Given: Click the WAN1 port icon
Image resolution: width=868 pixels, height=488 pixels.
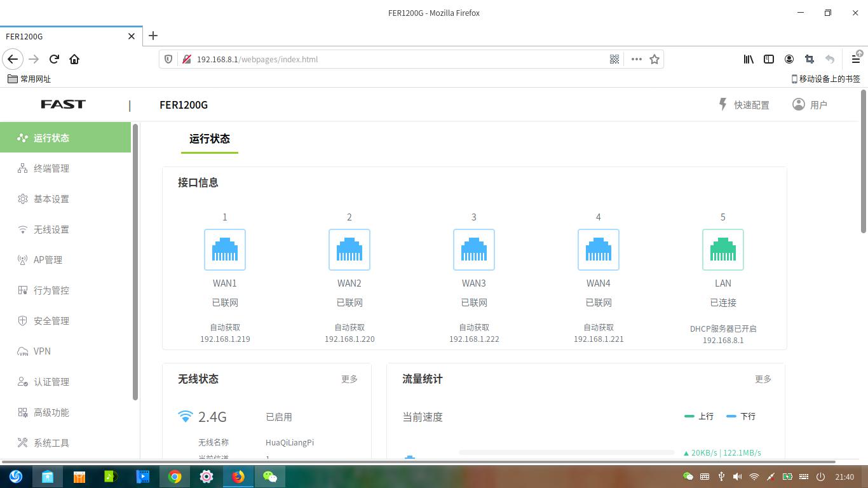Looking at the screenshot, I should 224,250.
